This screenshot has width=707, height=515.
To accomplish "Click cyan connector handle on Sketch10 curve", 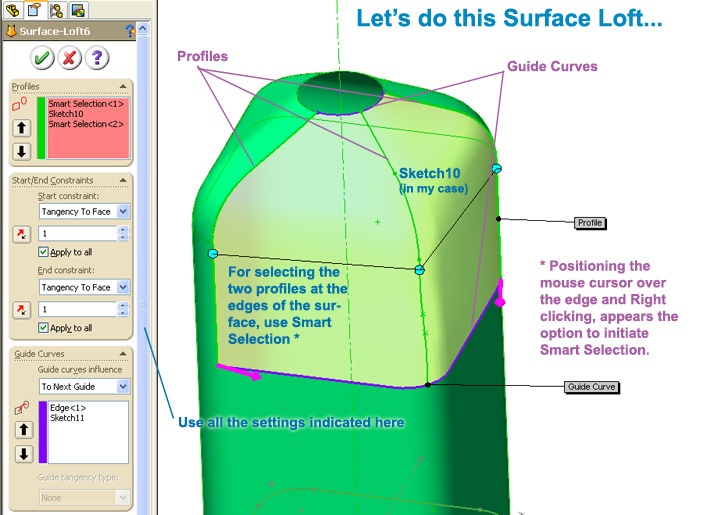I will 419,270.
